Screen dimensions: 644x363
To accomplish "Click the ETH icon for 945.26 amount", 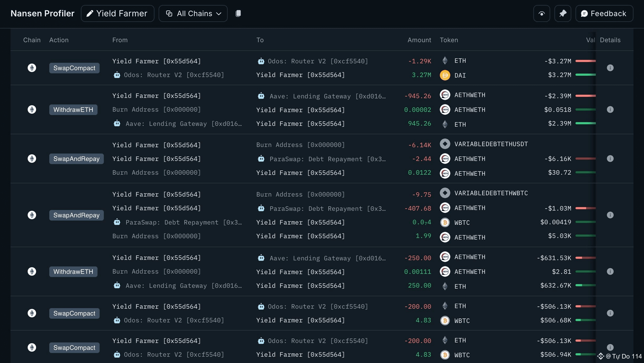I will click(445, 124).
